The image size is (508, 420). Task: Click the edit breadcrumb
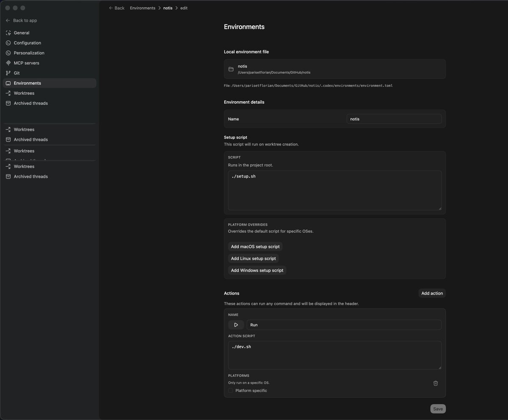coord(184,8)
